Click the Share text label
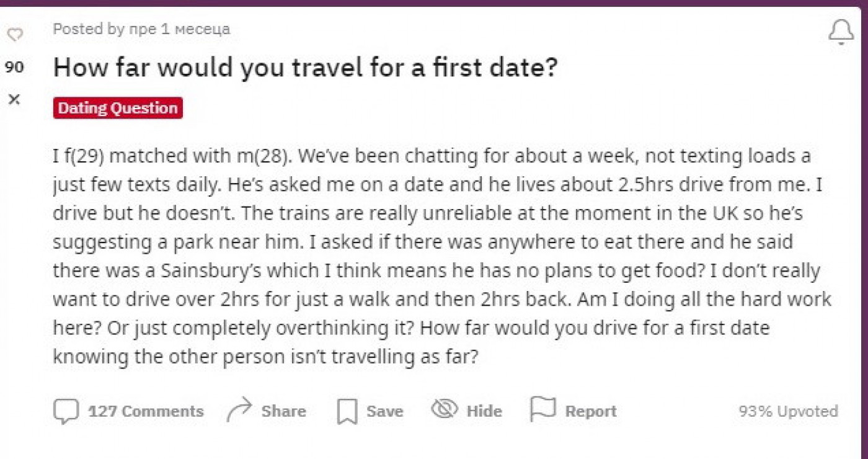868x459 pixels. tap(283, 411)
